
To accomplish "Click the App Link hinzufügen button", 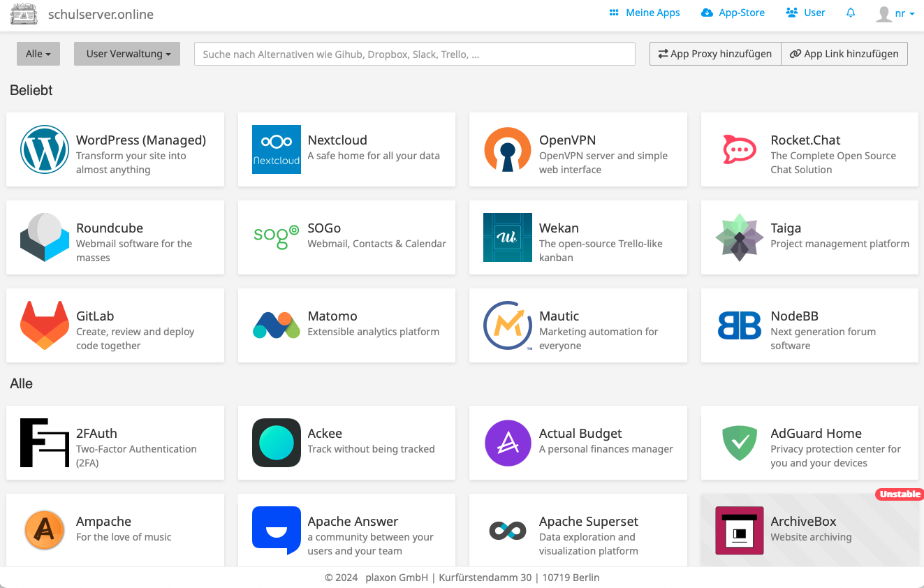I will click(844, 54).
